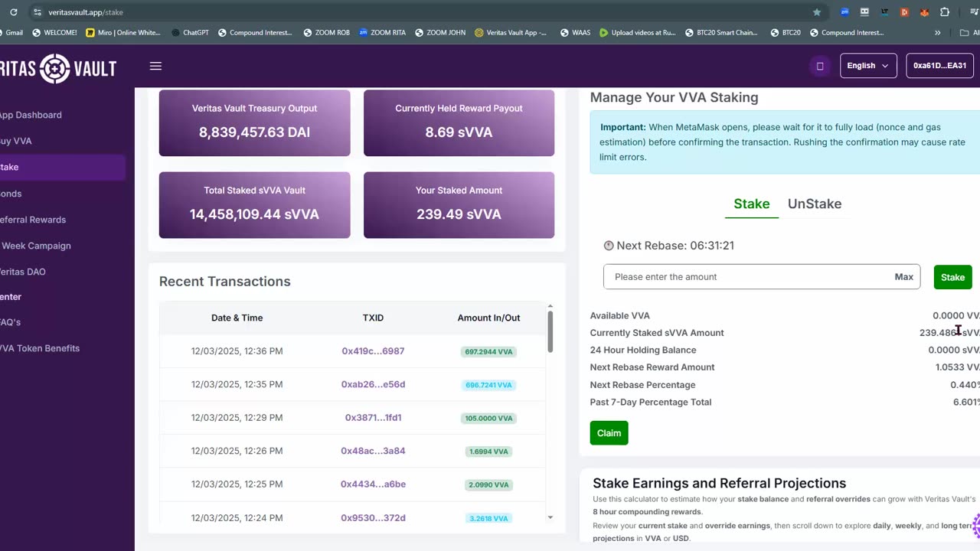The height and width of the screenshot is (551, 980).
Task: Click the round purple icon beside English
Action: [x=820, y=66]
